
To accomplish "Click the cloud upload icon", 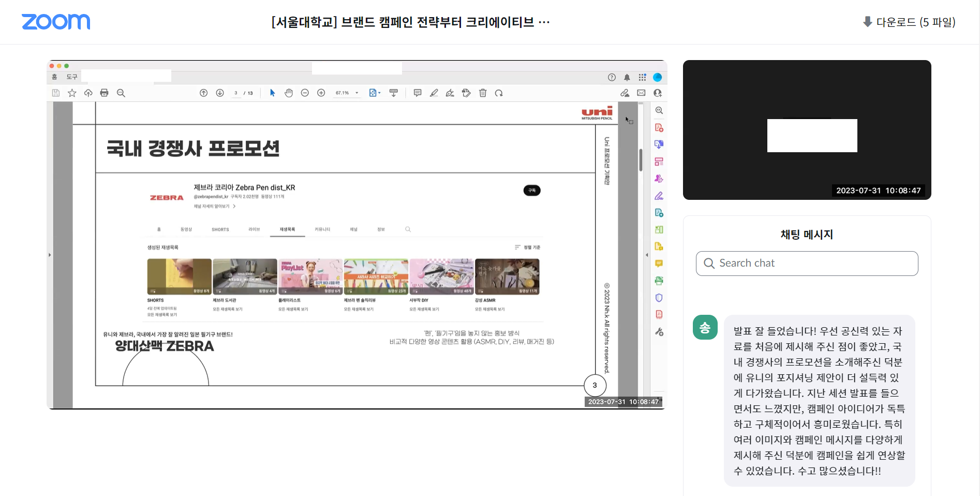I will coord(88,93).
